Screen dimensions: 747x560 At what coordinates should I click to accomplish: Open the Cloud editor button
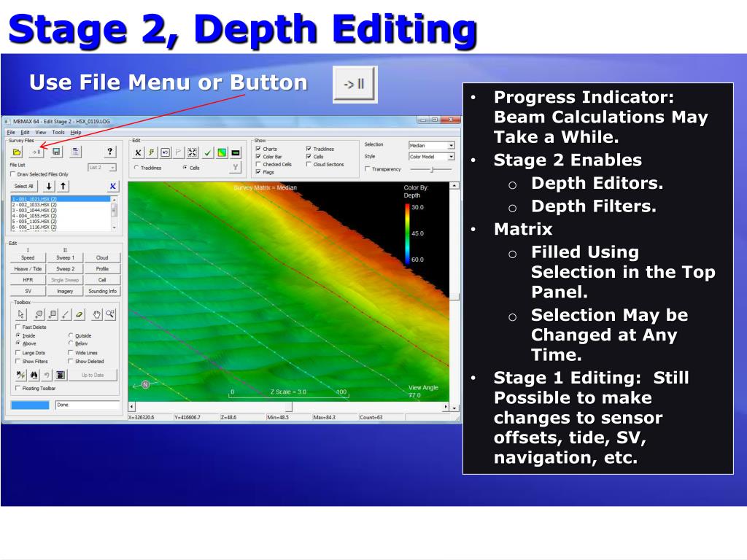pos(102,257)
